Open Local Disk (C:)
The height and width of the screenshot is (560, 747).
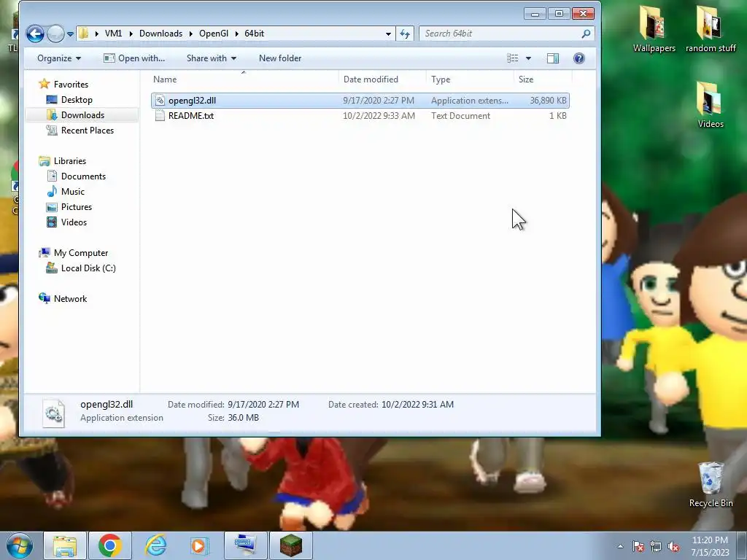click(x=88, y=268)
